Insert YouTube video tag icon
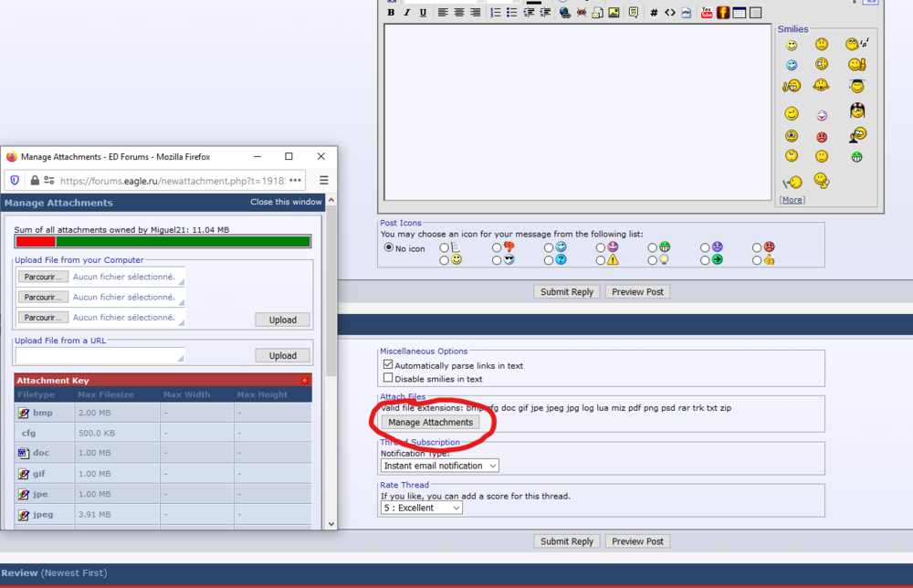Screen dimensions: 913x588 [x=707, y=12]
